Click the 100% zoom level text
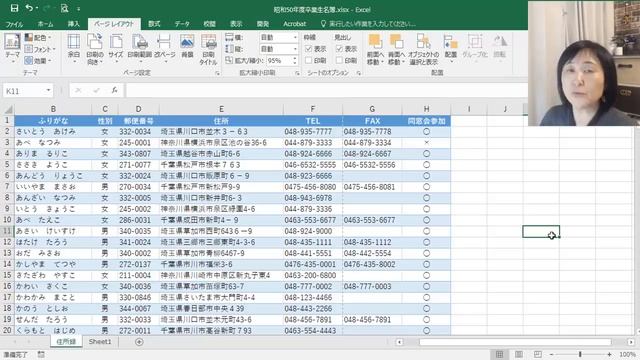The width and height of the screenshot is (640, 360). 627,354
